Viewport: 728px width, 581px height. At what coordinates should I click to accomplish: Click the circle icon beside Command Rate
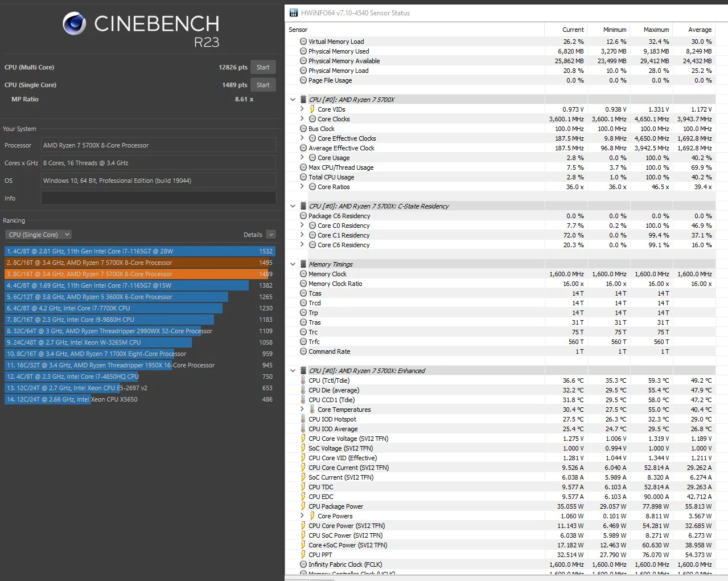(x=303, y=351)
